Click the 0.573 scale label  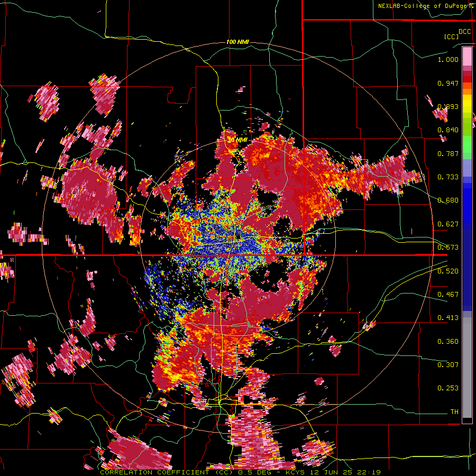tap(448, 248)
